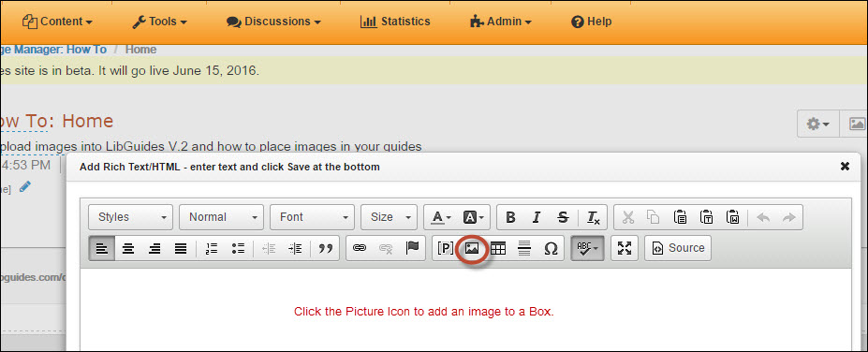Click the Redo arrow
Screen dimensions: 868x352
click(788, 217)
